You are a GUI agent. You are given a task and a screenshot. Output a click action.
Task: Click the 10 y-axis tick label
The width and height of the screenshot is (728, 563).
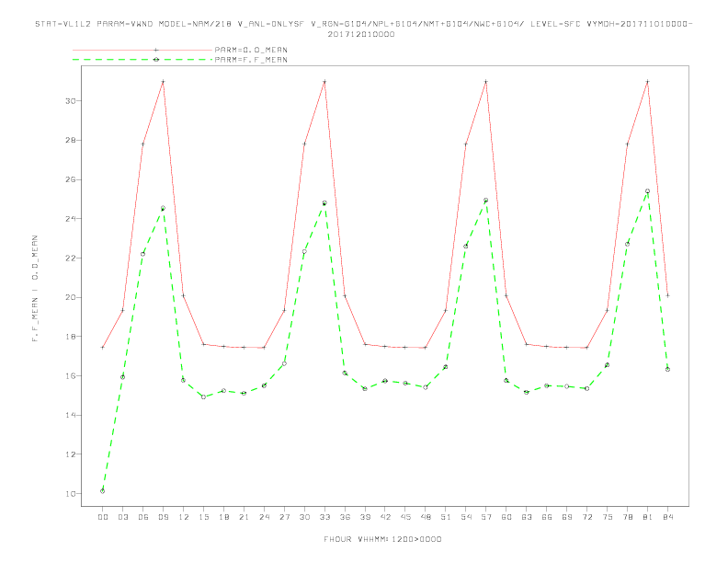tap(70, 493)
